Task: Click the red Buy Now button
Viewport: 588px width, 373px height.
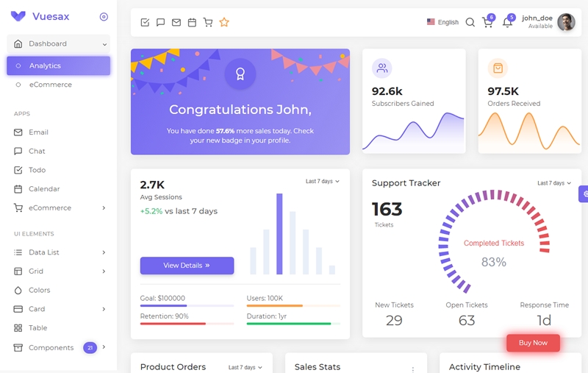Action: [533, 343]
